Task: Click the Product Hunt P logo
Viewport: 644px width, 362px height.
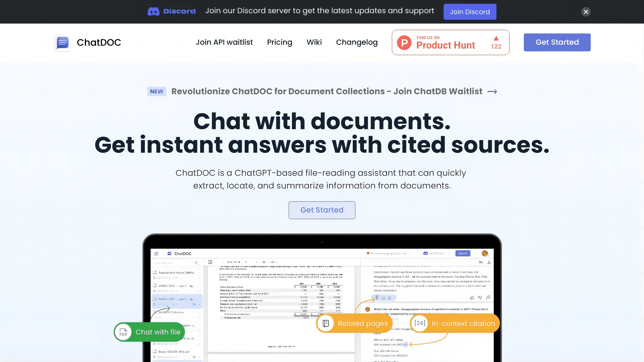Action: [404, 43]
